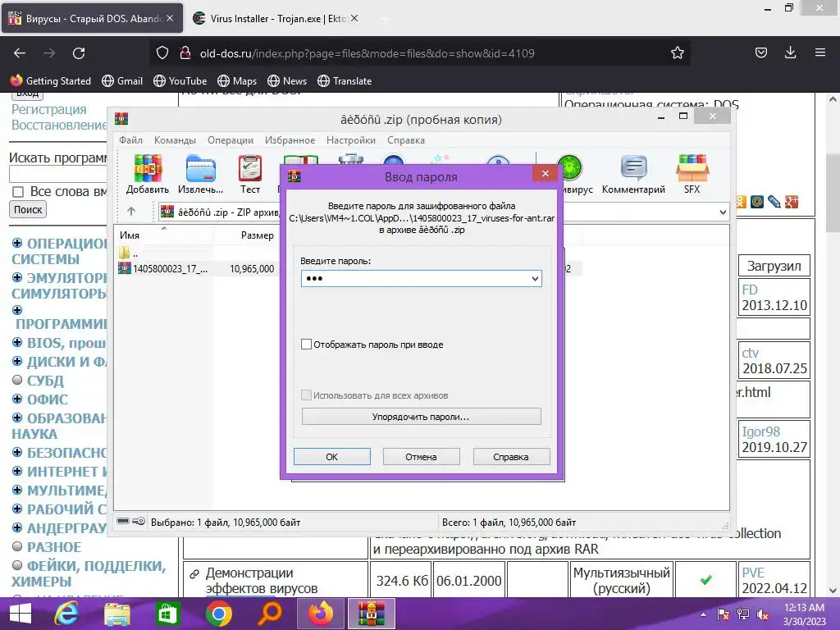Click Отмена to cancel password entry
840x630 pixels.
(x=421, y=457)
